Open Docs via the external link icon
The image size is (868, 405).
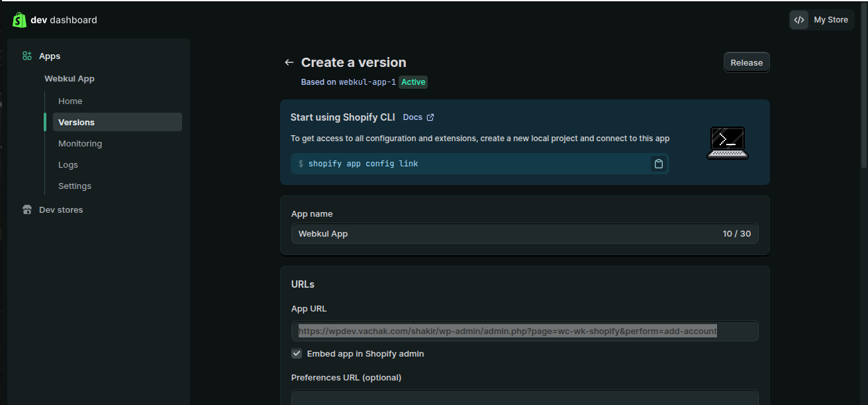tap(429, 117)
